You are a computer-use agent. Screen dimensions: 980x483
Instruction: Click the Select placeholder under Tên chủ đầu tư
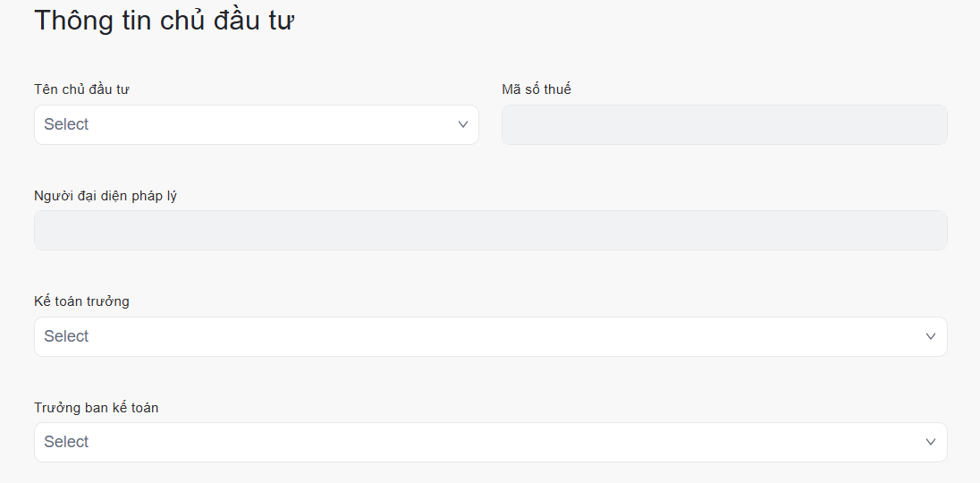tap(66, 124)
